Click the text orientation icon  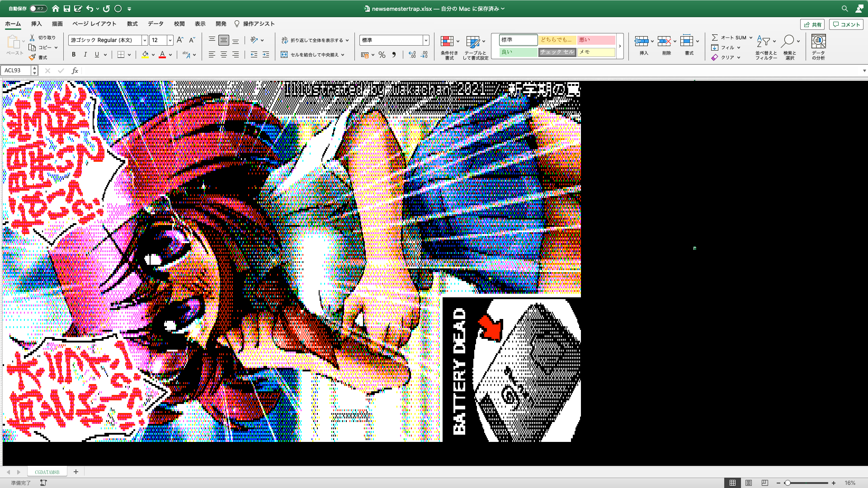tap(254, 40)
